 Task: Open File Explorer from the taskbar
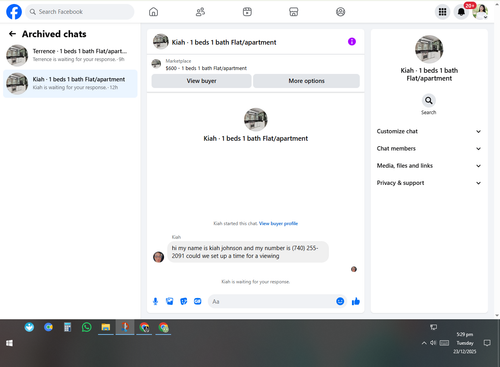pos(106,327)
